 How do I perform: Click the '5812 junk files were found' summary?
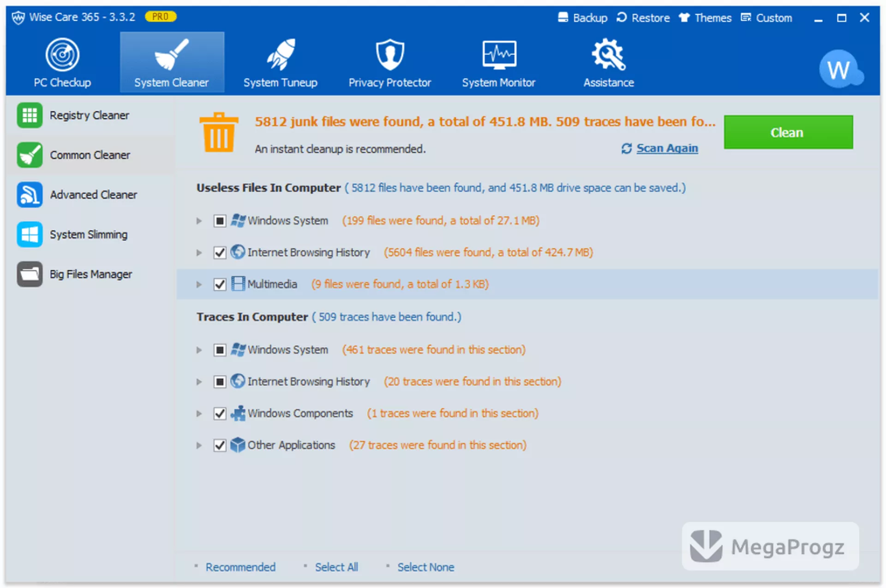pyautogui.click(x=485, y=121)
